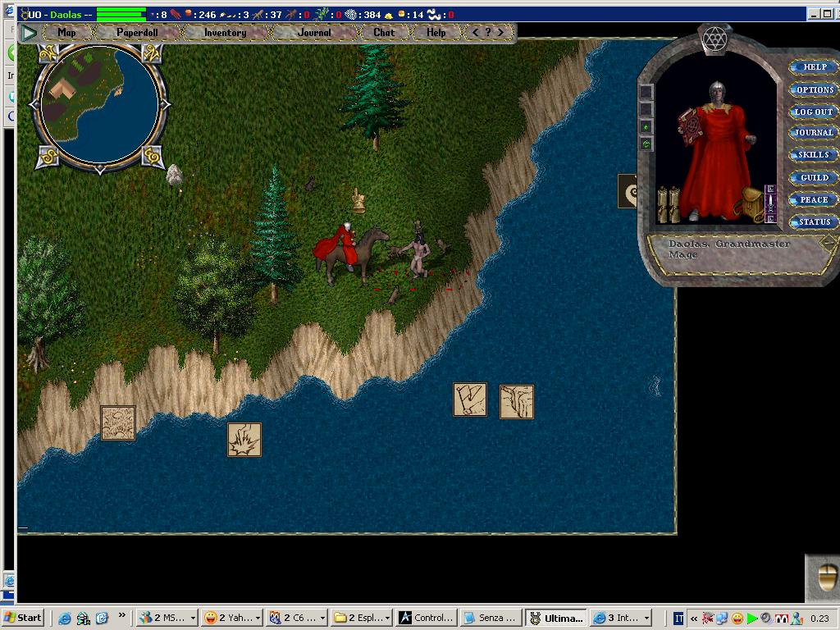Image resolution: width=840 pixels, height=630 pixels.
Task: Click the bottom arrow below the dagger icon
Action: click(x=770, y=218)
